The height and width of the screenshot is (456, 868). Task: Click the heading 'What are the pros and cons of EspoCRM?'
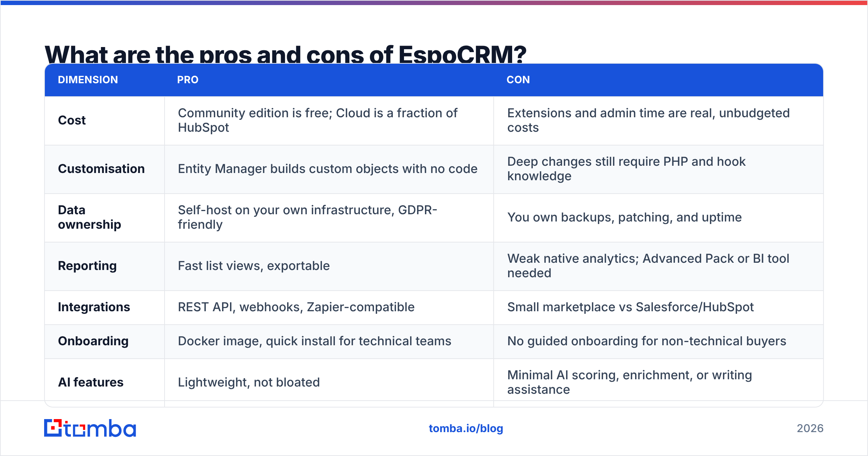pos(285,54)
